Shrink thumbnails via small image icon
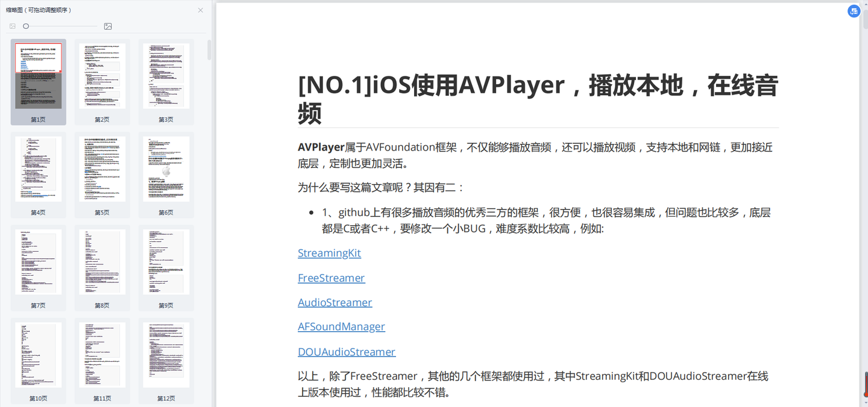This screenshot has width=868, height=407. 12,26
